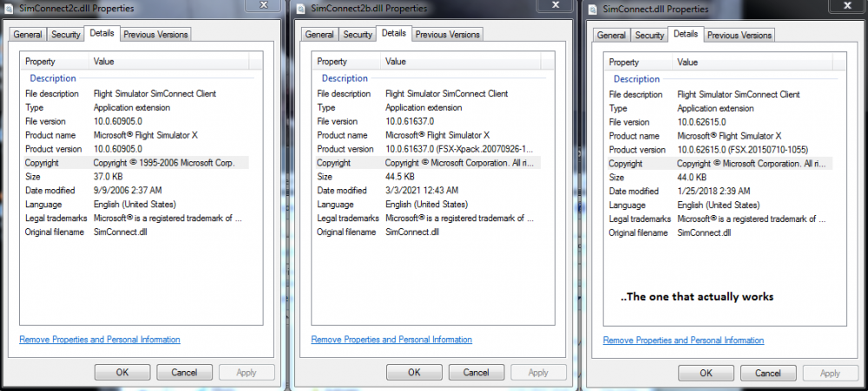The image size is (868, 391).
Task: Open Remove Properties link in SimConnect2b.dll window
Action: click(x=391, y=340)
